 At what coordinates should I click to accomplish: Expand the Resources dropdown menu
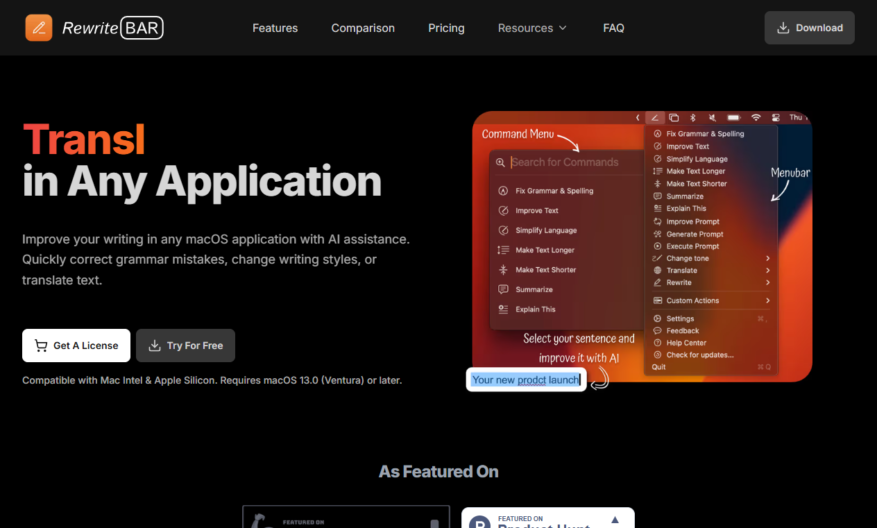[532, 28]
